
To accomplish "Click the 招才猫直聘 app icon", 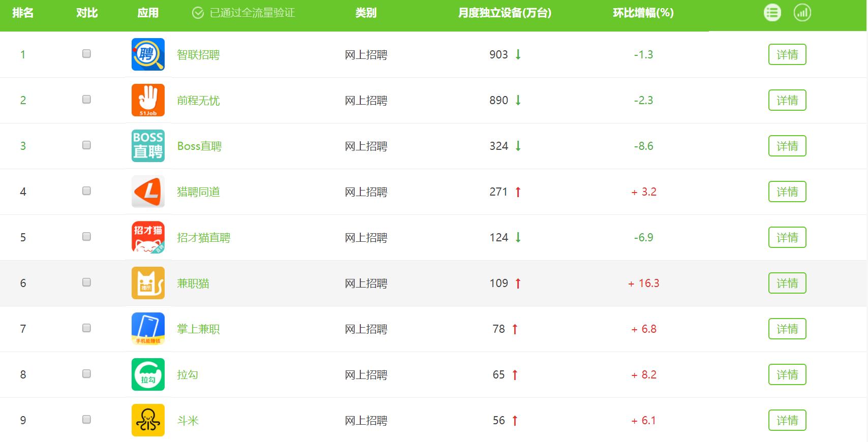I will tap(148, 237).
